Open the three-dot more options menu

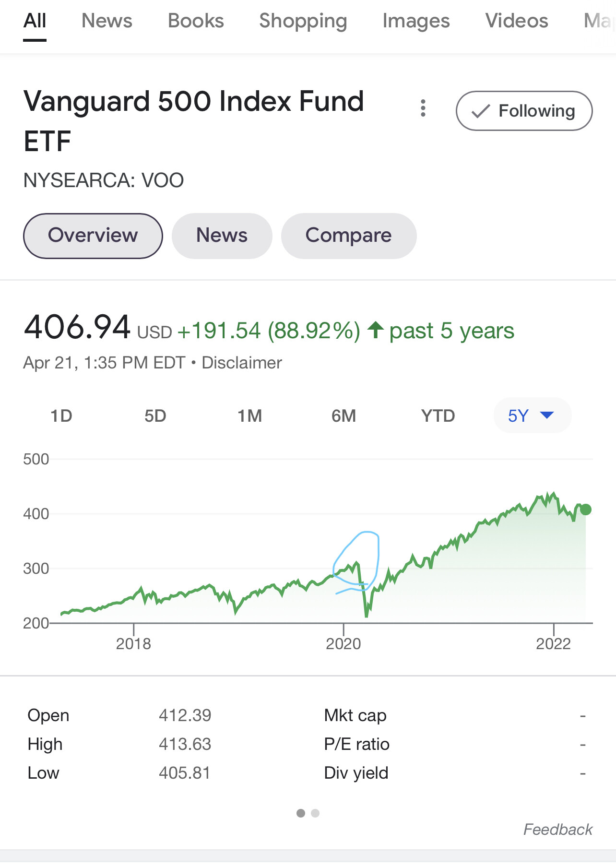[423, 108]
